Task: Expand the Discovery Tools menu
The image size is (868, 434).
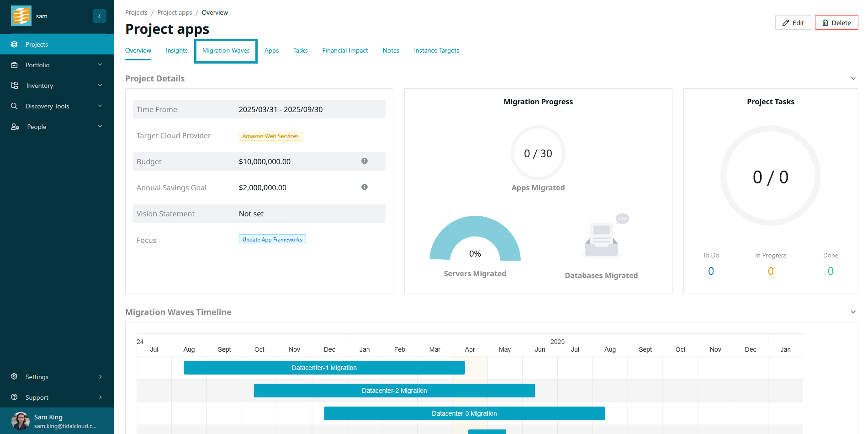Action: pyautogui.click(x=57, y=106)
